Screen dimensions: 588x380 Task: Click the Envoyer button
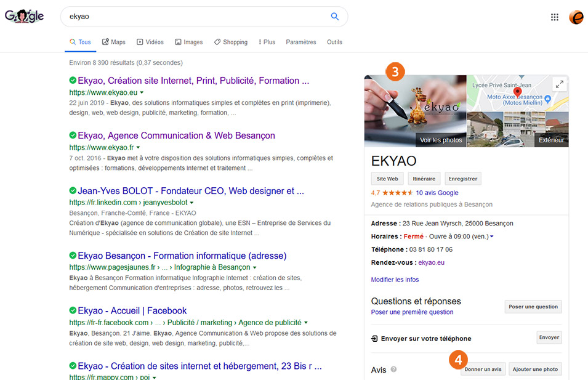[x=549, y=338]
